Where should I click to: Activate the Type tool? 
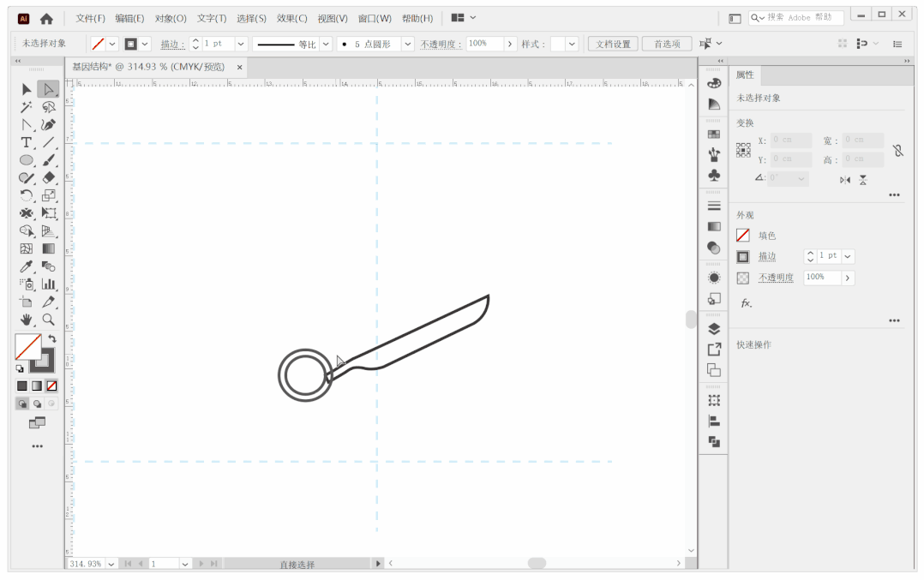26,142
